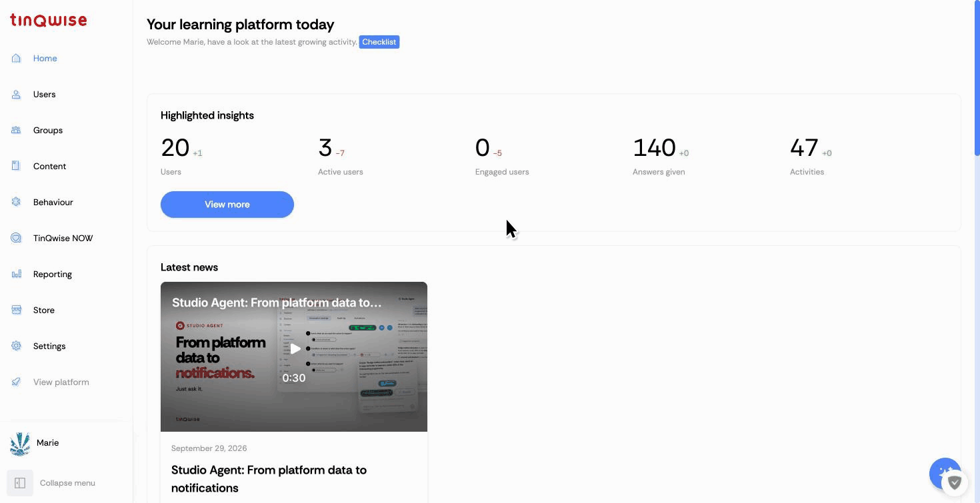Click the View more button
This screenshot has height=503, width=980.
pos(227,205)
